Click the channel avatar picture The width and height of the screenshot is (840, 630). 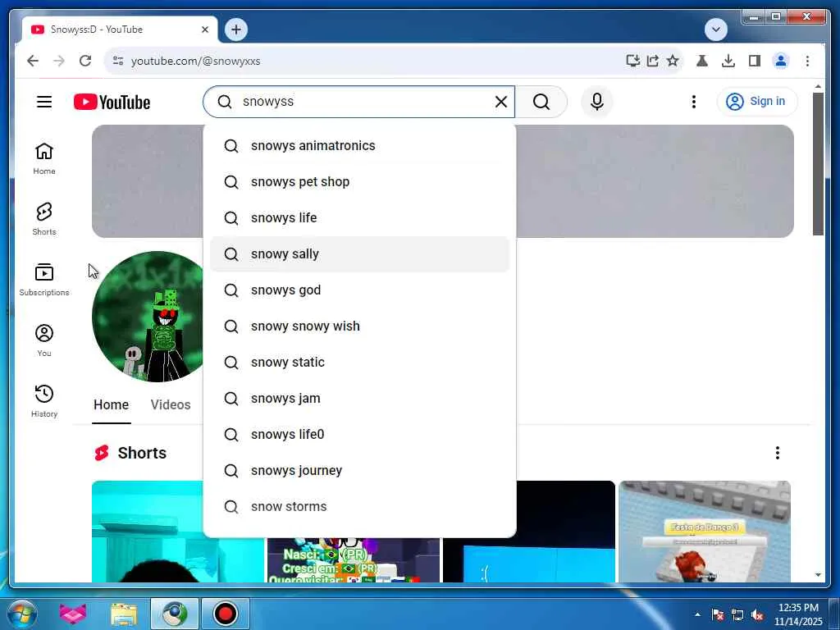click(148, 317)
